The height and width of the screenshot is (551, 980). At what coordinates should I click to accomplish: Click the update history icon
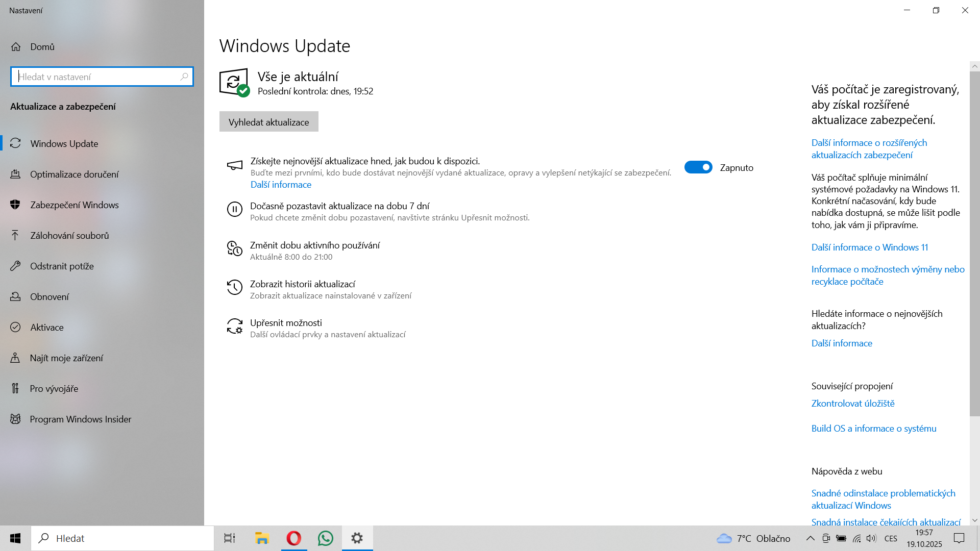(234, 287)
